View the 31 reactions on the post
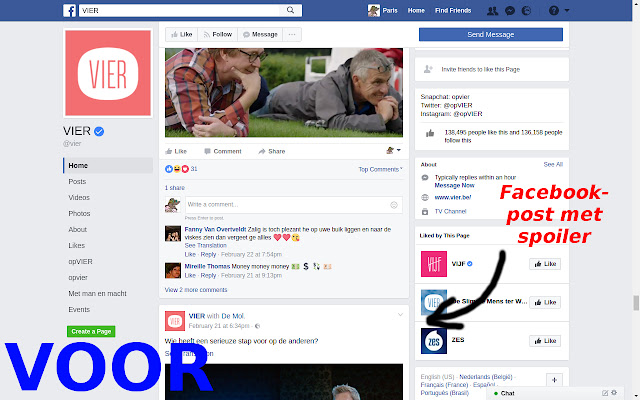 click(x=181, y=169)
